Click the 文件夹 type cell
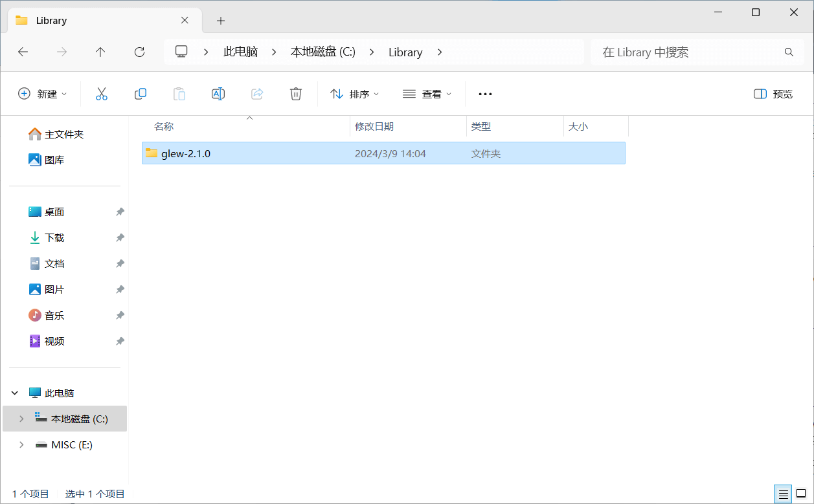Viewport: 814px width, 504px height. tap(486, 154)
